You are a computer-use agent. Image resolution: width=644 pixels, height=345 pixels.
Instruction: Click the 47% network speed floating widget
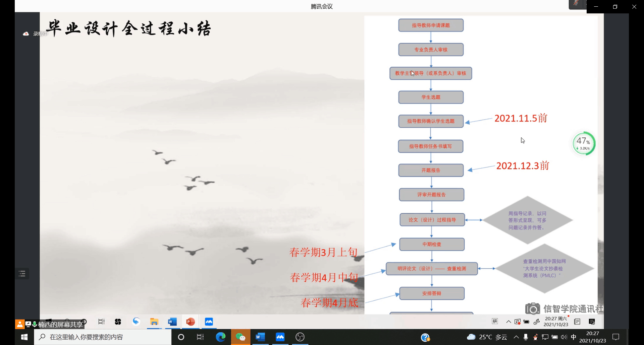click(x=584, y=143)
